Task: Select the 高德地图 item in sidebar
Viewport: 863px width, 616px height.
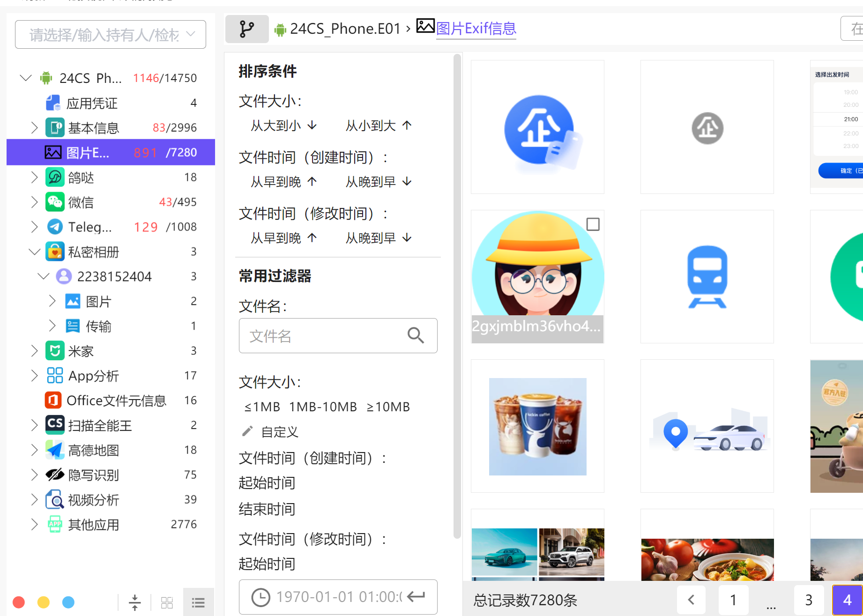Action: 93,450
